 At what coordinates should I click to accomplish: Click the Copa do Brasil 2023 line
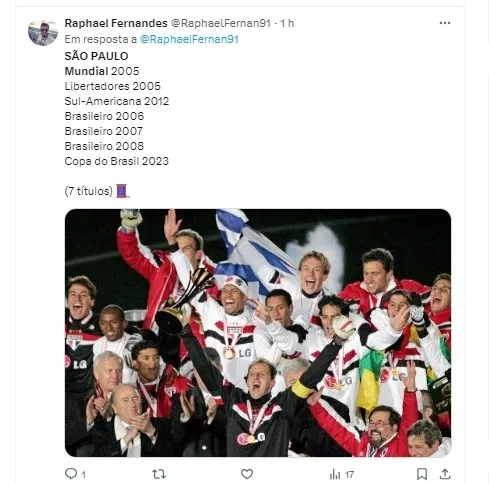(x=117, y=161)
